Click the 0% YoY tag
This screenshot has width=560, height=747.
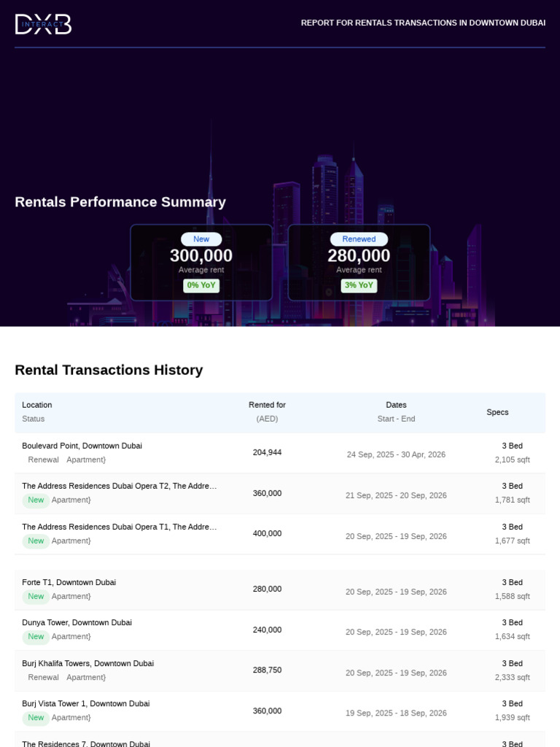click(x=201, y=285)
